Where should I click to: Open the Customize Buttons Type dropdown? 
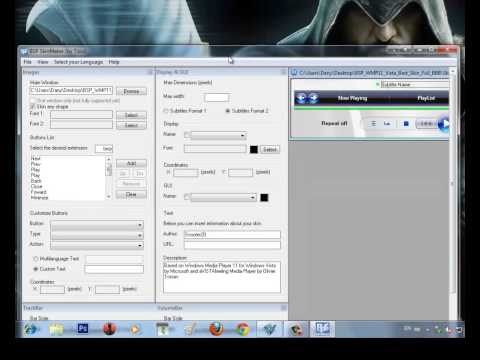coord(97,235)
